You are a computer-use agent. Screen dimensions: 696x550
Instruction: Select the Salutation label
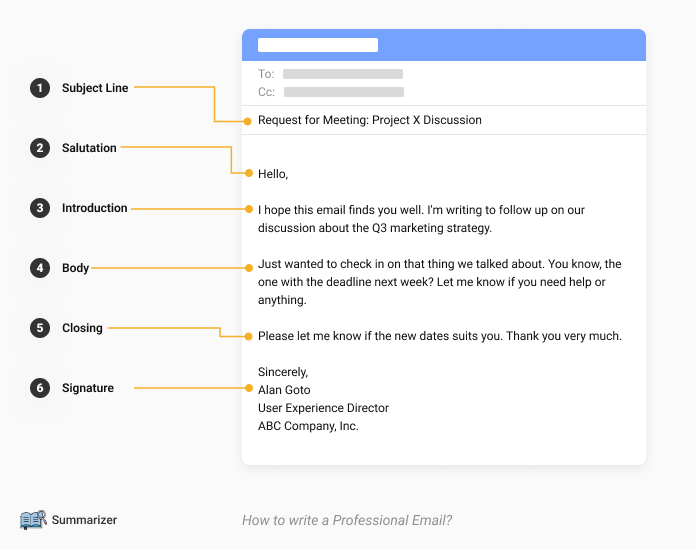point(89,148)
